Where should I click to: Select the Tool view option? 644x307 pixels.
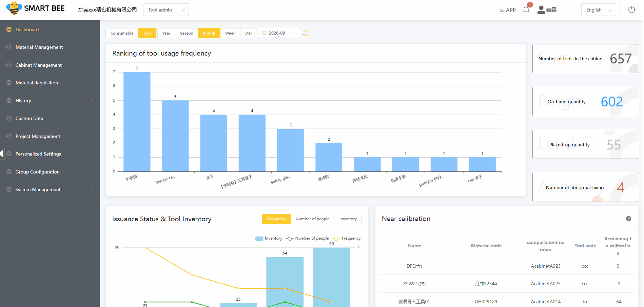click(x=147, y=33)
